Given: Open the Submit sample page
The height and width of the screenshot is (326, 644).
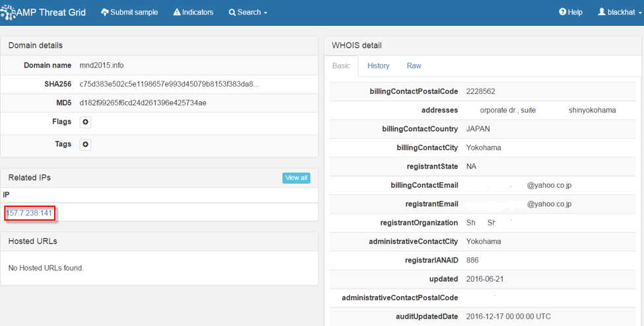Looking at the screenshot, I should coord(133,13).
